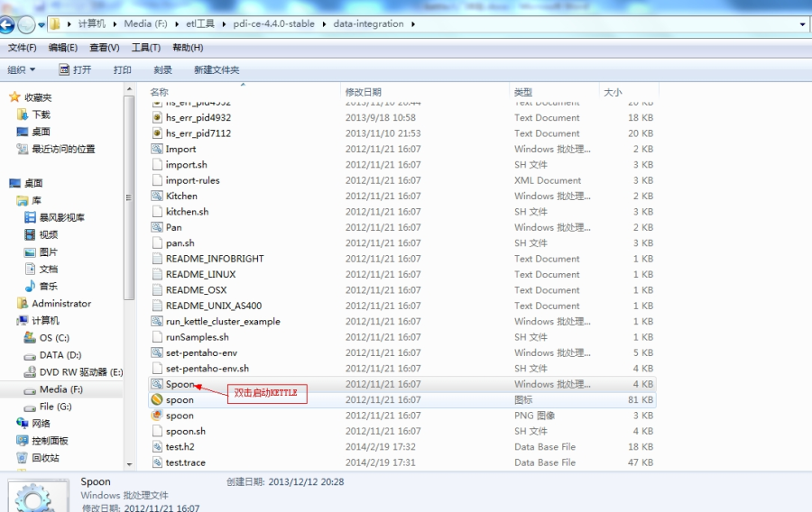Expand arrow after Media (F:) breadcrumb
Viewport: 812px width, 512px height.
coord(177,23)
